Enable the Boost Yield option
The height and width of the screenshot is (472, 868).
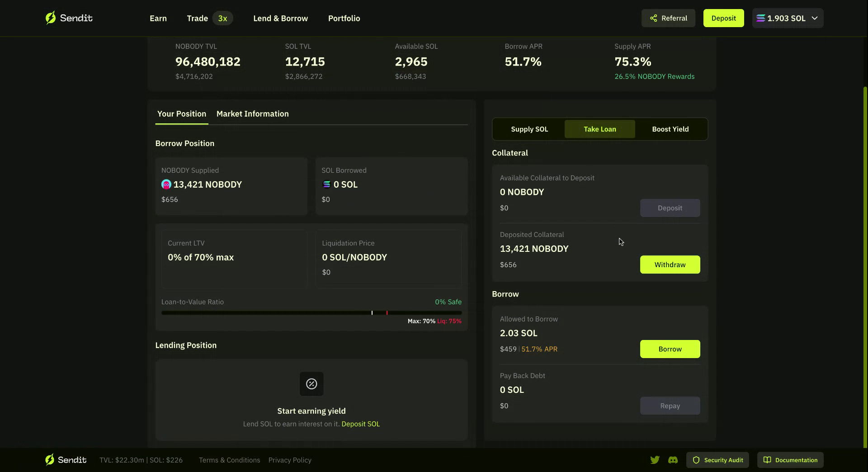[x=670, y=129]
